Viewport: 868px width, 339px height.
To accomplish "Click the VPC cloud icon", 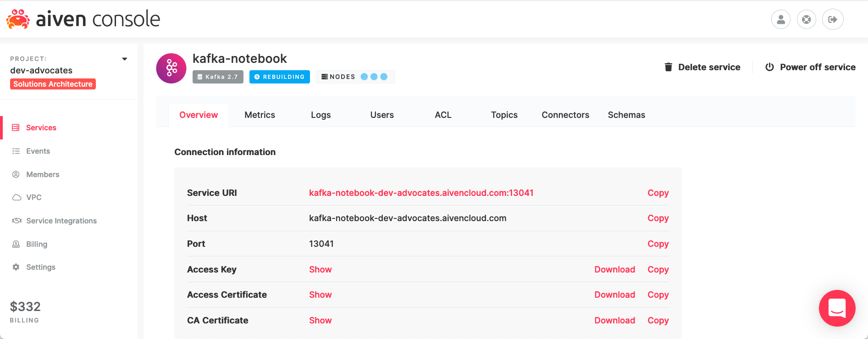I will pos(17,197).
